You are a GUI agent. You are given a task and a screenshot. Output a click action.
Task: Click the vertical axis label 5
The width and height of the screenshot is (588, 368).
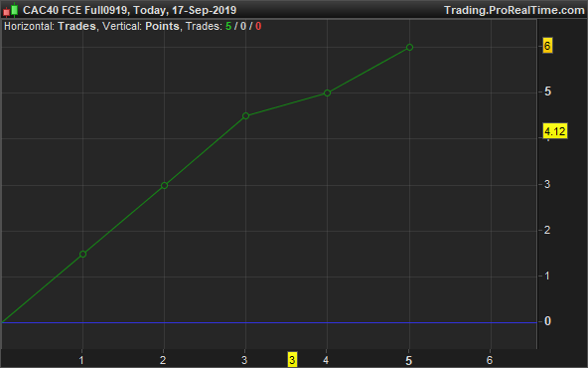548,92
